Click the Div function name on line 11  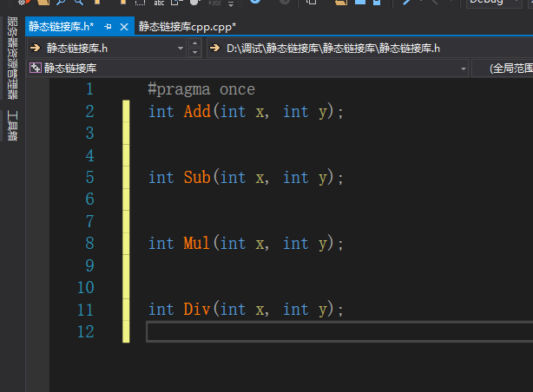point(197,309)
